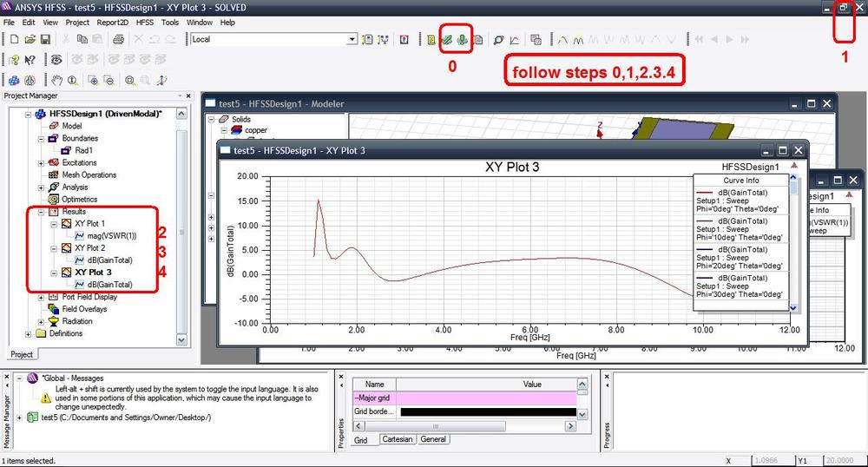
Task: Expand the Definitions folder node
Action: pyautogui.click(x=29, y=333)
